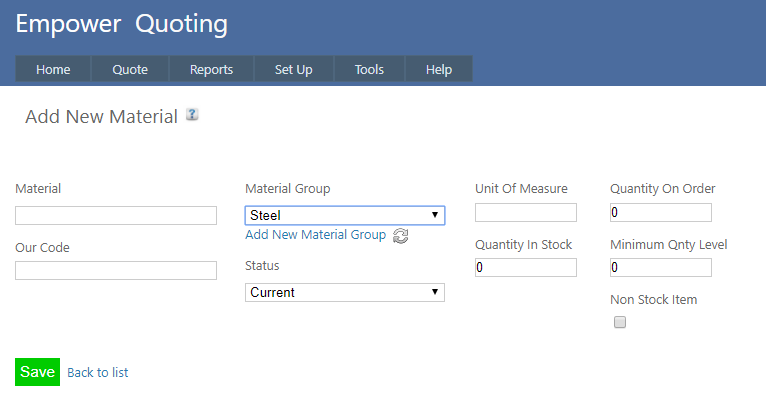Click into the Our Code field

pyautogui.click(x=116, y=270)
